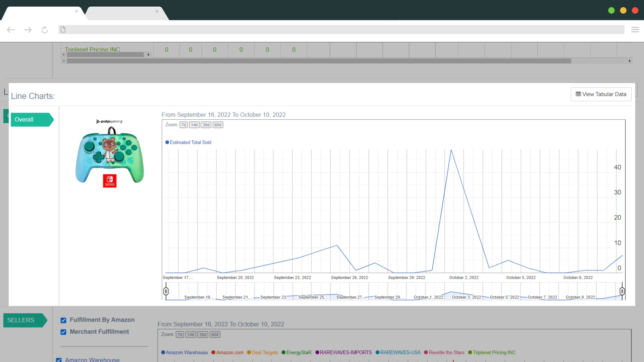This screenshot has width=644, height=362.
Task: Grab the left range handle of the overall chart navigator
Action: pyautogui.click(x=166, y=291)
